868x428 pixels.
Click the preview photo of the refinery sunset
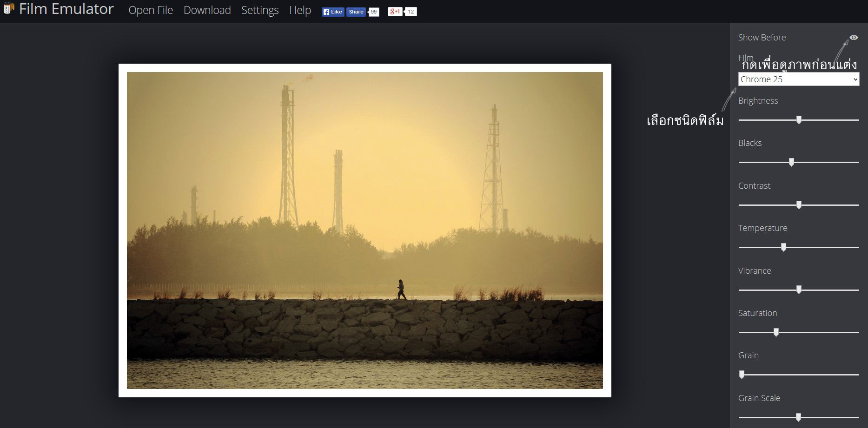coord(365,230)
